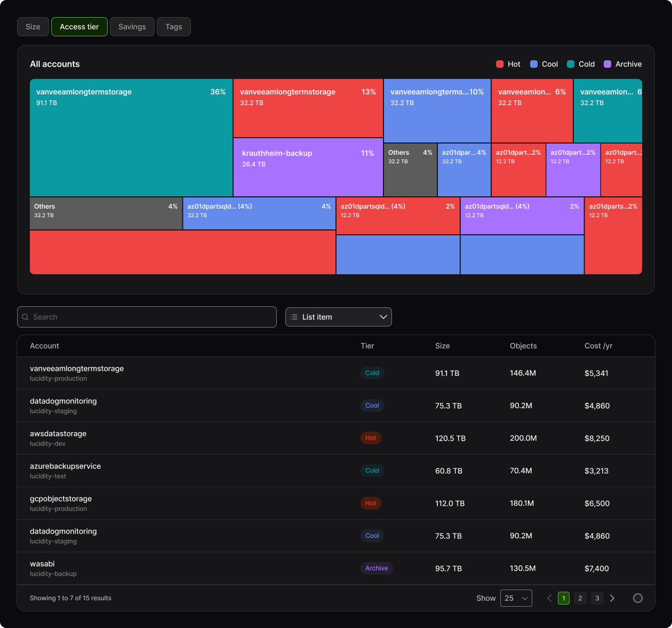Click the Search input field
672x628 pixels.
pyautogui.click(x=147, y=317)
